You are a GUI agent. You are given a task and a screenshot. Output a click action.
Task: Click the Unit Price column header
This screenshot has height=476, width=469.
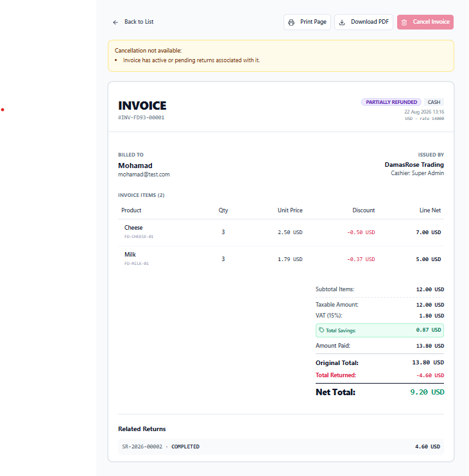(290, 210)
